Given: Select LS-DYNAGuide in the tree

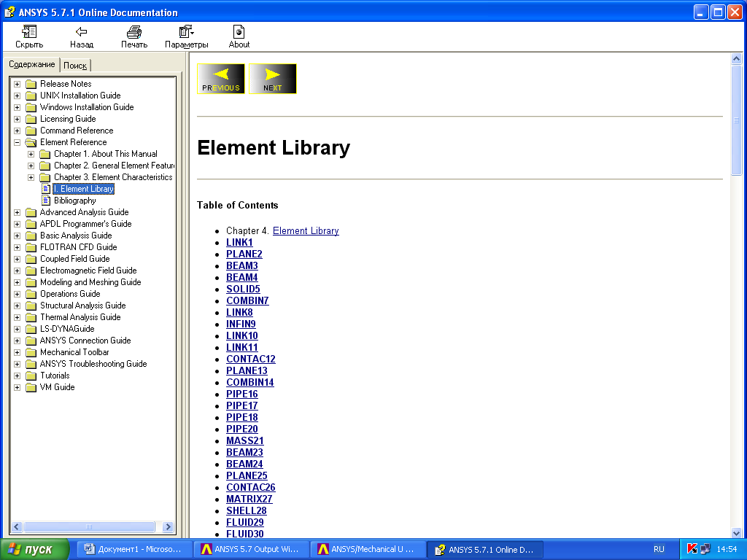Looking at the screenshot, I should click(67, 329).
